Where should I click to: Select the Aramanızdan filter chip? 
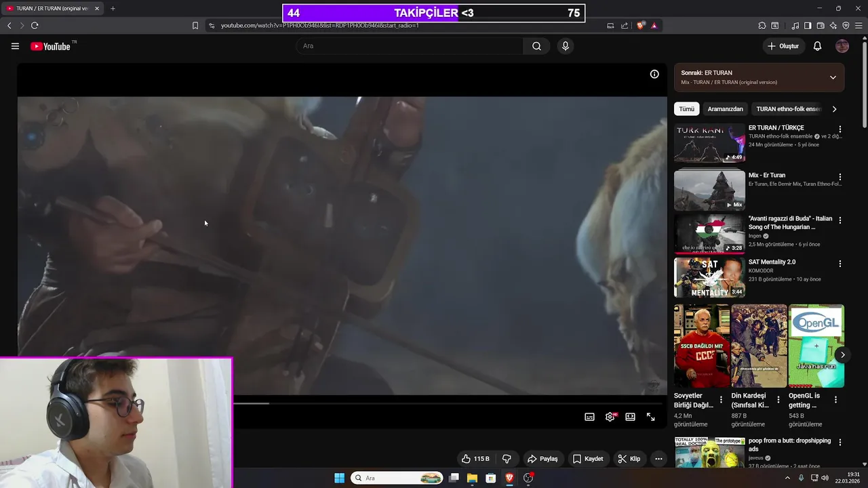click(x=725, y=109)
